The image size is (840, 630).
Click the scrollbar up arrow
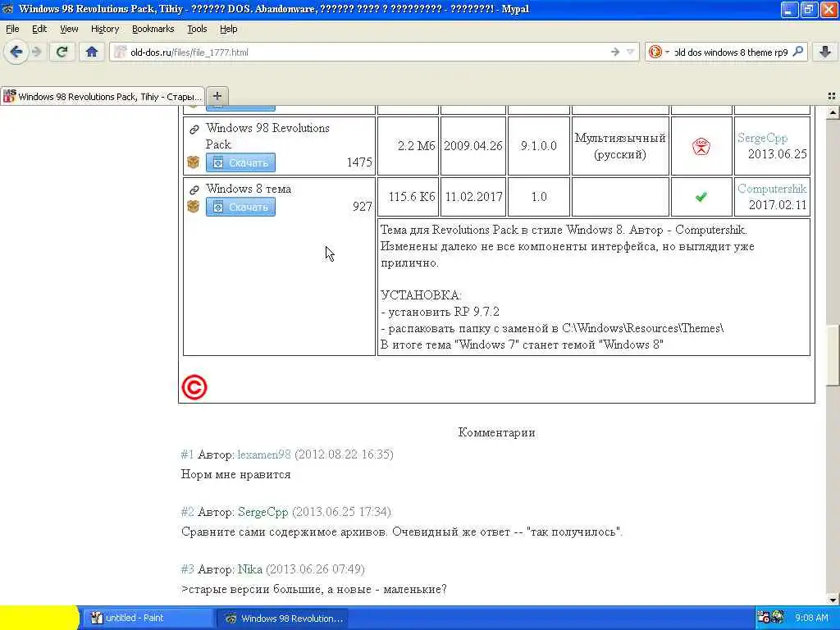tap(833, 112)
